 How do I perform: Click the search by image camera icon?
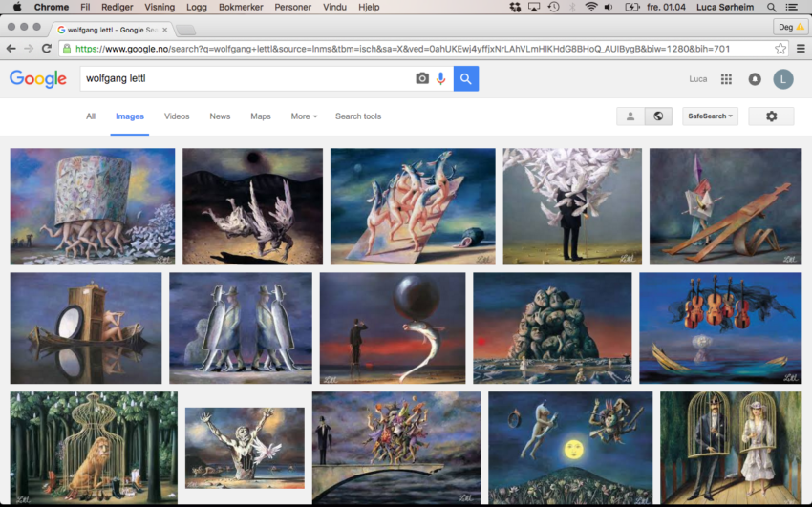[422, 78]
